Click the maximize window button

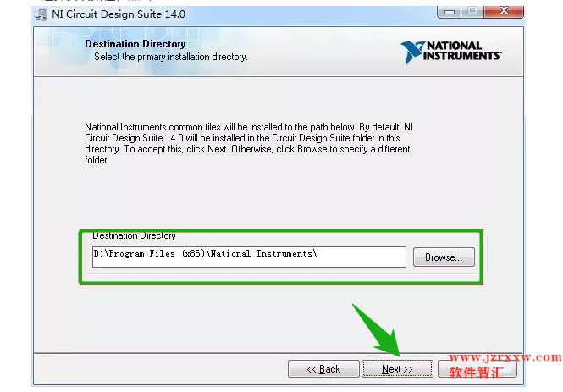[472, 11]
